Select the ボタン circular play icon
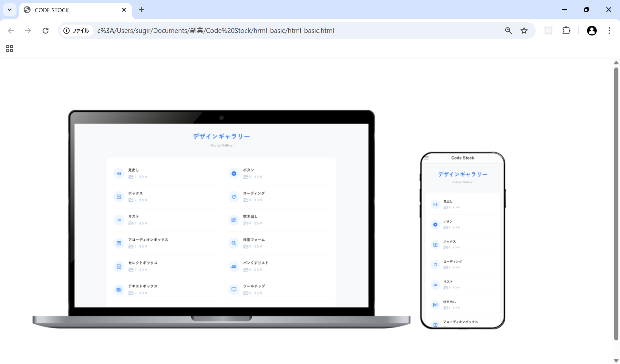 point(234,173)
